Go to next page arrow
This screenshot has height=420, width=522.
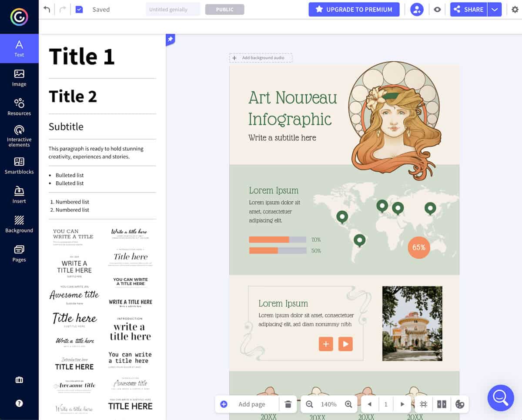(402, 404)
